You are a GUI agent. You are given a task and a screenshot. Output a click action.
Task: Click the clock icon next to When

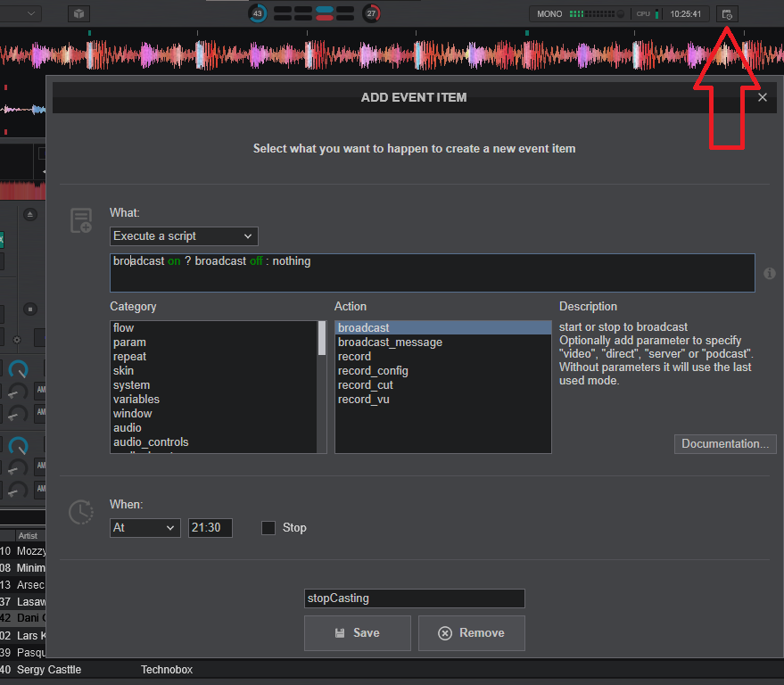[81, 512]
